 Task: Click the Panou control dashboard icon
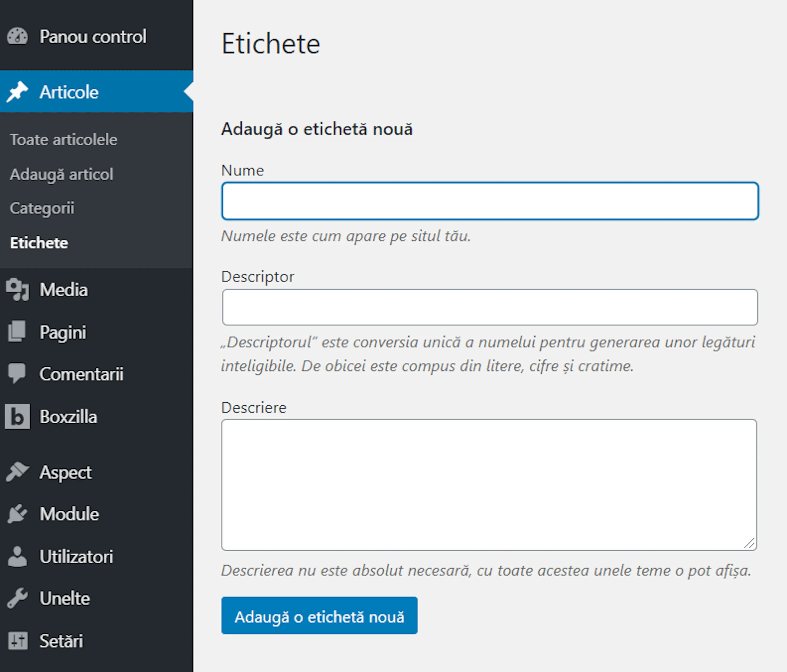click(x=17, y=37)
